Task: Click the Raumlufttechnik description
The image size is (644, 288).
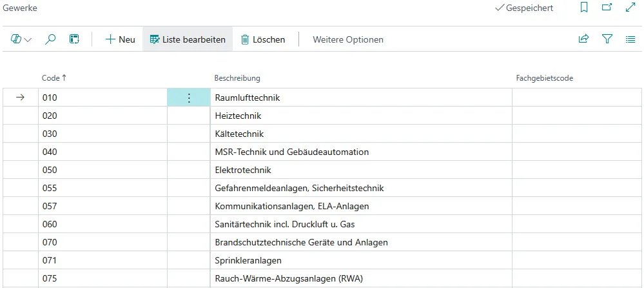Action: tap(248, 98)
